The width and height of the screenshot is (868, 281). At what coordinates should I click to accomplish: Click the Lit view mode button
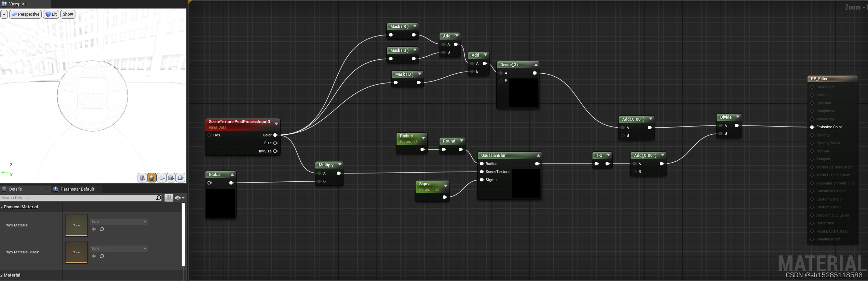coord(51,14)
